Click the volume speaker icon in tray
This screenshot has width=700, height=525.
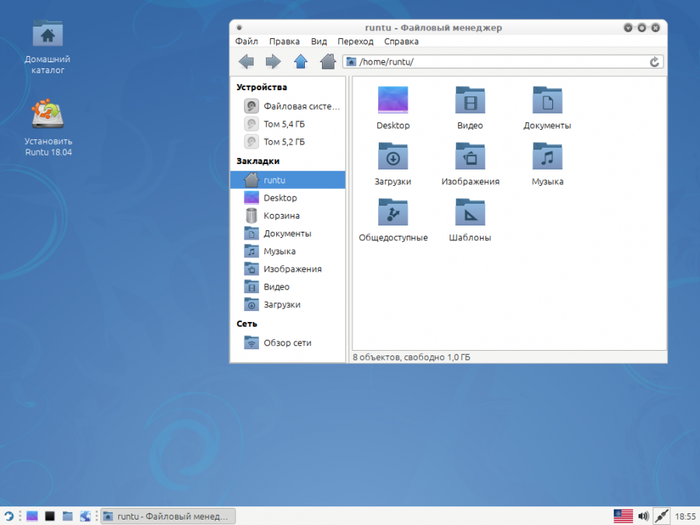(643, 516)
